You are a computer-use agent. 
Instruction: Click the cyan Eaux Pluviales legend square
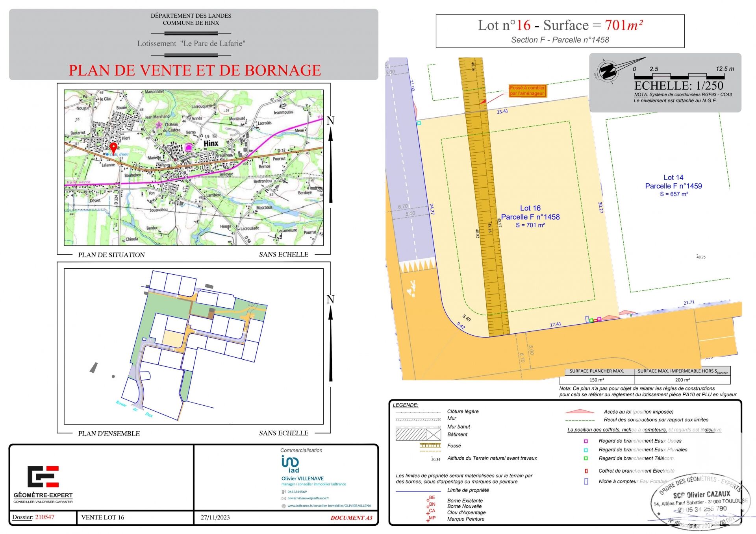(586, 450)
